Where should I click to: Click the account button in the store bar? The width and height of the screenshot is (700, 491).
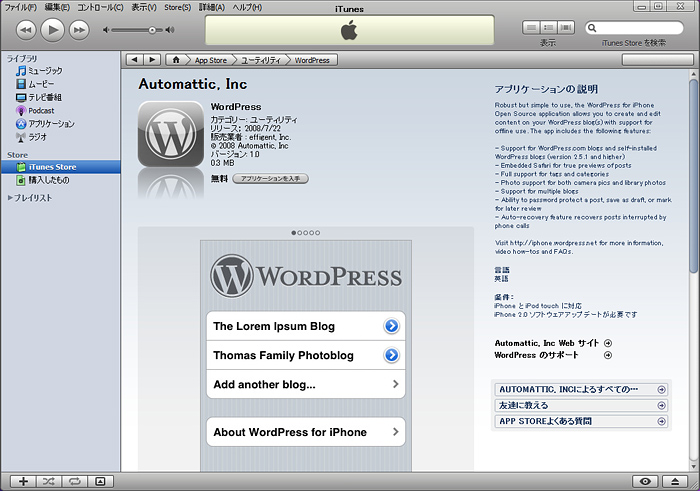(x=658, y=60)
